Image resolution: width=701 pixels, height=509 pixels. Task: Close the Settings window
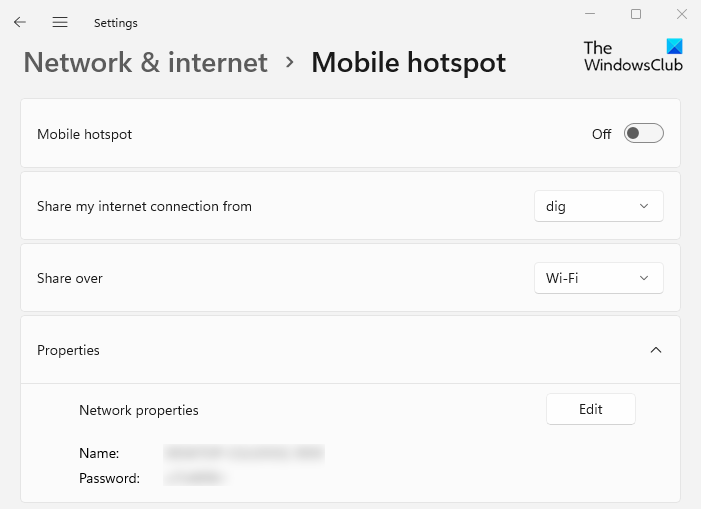(x=682, y=15)
